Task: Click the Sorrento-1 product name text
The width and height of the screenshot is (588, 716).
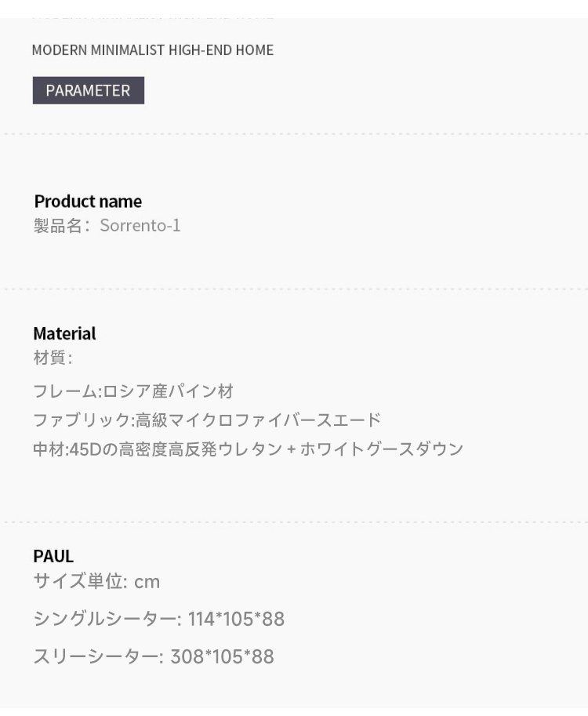Action: click(140, 226)
